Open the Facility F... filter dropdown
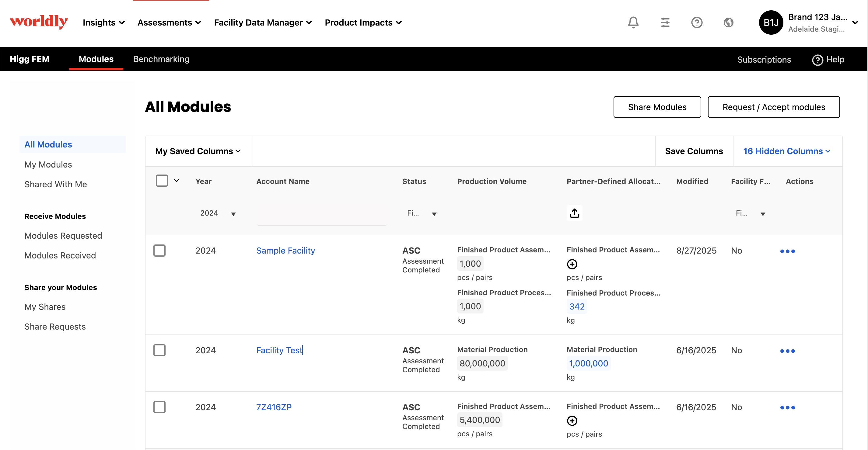Screen dimensions: 868x450 click(751, 213)
